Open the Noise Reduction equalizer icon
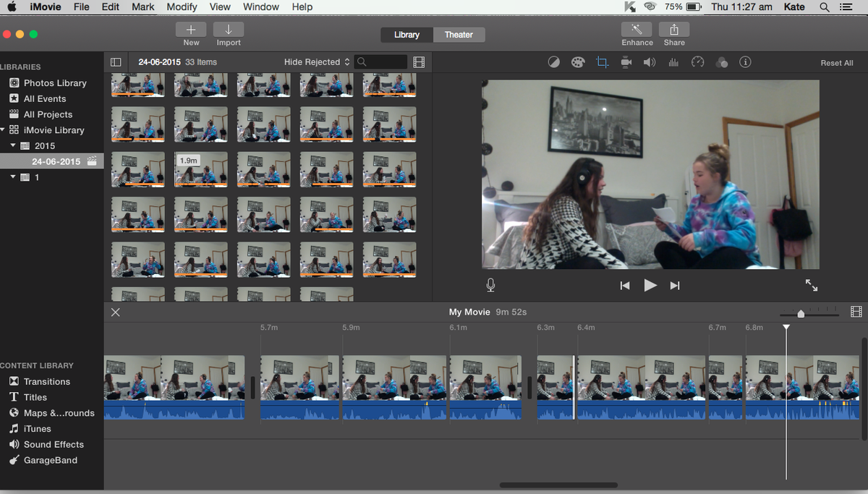Screen dimensions: 868x494 tap(673, 62)
